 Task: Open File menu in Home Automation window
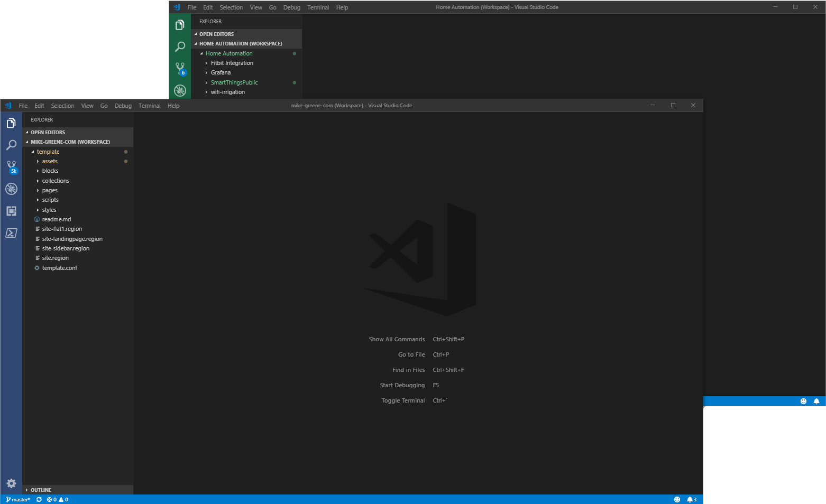[192, 7]
